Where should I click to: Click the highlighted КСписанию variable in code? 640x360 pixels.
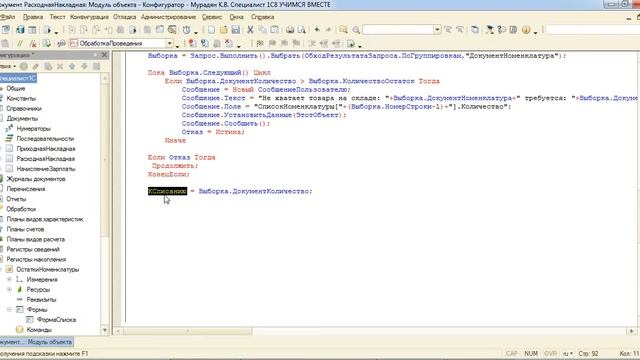pyautogui.click(x=167, y=191)
